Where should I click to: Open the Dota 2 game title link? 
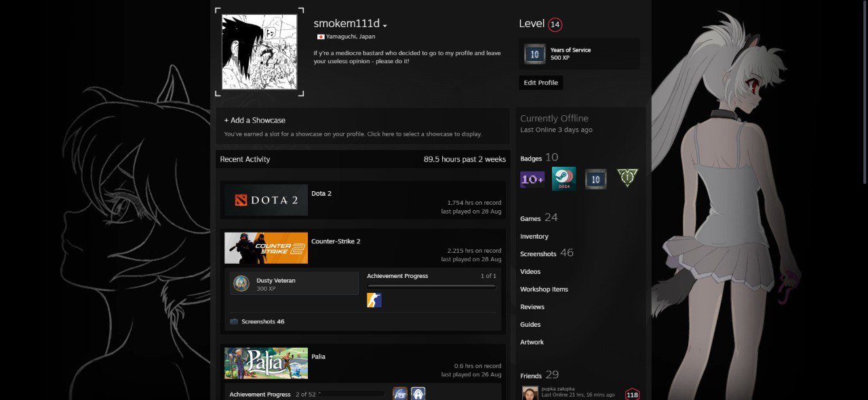point(321,194)
